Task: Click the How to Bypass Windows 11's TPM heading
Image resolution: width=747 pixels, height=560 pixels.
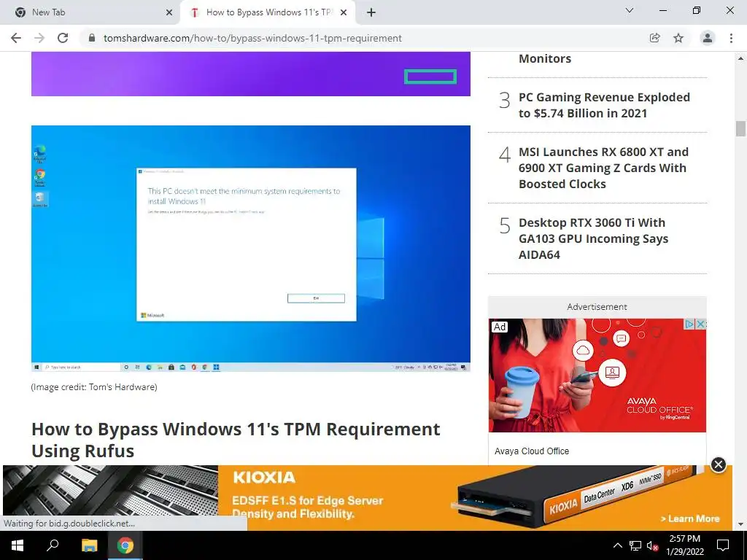Action: pyautogui.click(x=236, y=440)
